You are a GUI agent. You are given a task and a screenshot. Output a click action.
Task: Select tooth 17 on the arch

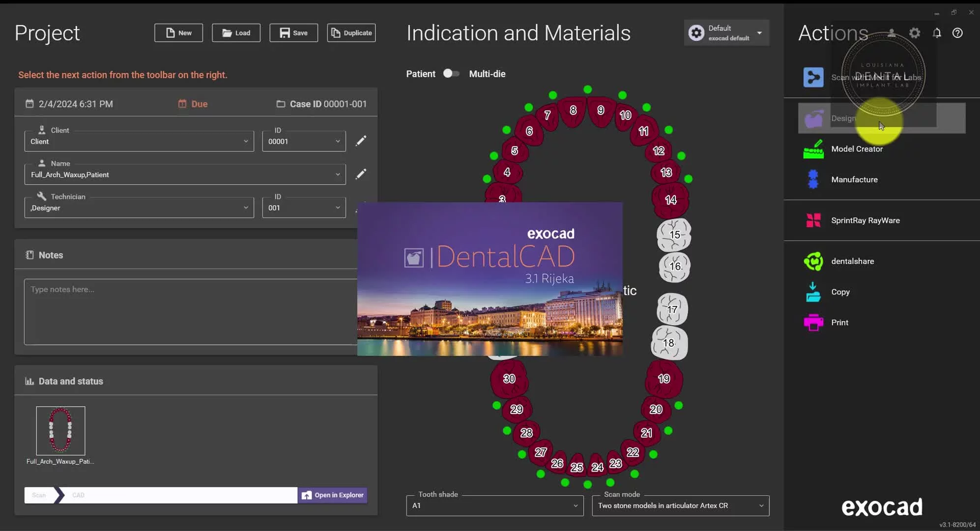[672, 309]
